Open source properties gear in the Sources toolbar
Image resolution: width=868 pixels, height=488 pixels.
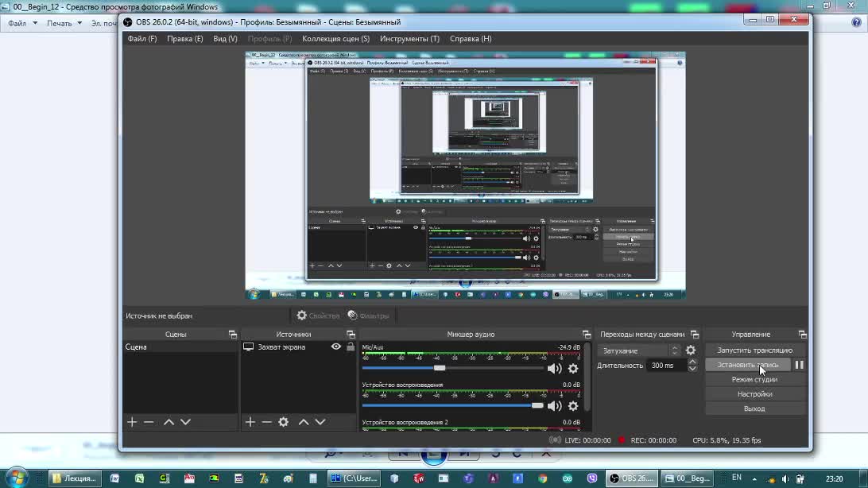pos(284,422)
